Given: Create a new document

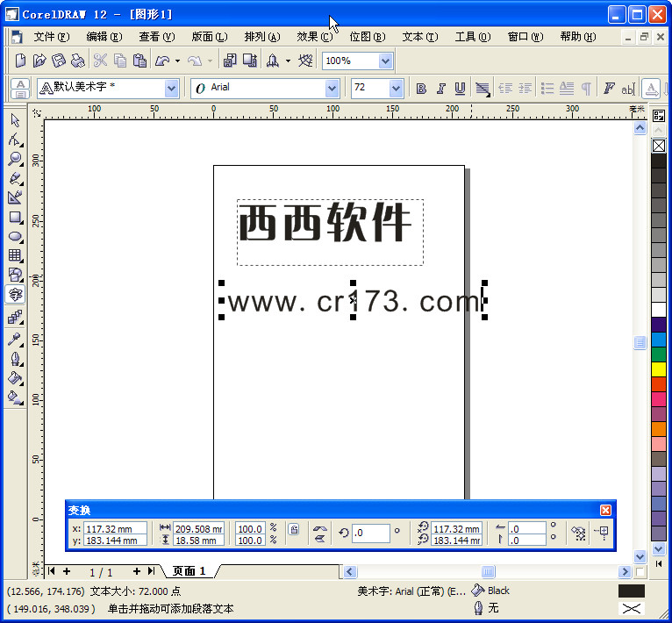Looking at the screenshot, I should click(20, 61).
